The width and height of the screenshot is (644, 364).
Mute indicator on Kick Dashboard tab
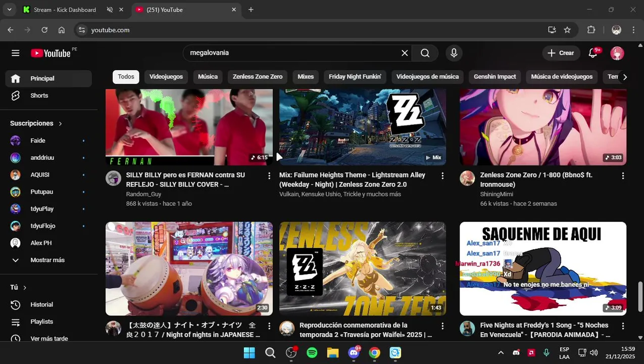tap(110, 10)
